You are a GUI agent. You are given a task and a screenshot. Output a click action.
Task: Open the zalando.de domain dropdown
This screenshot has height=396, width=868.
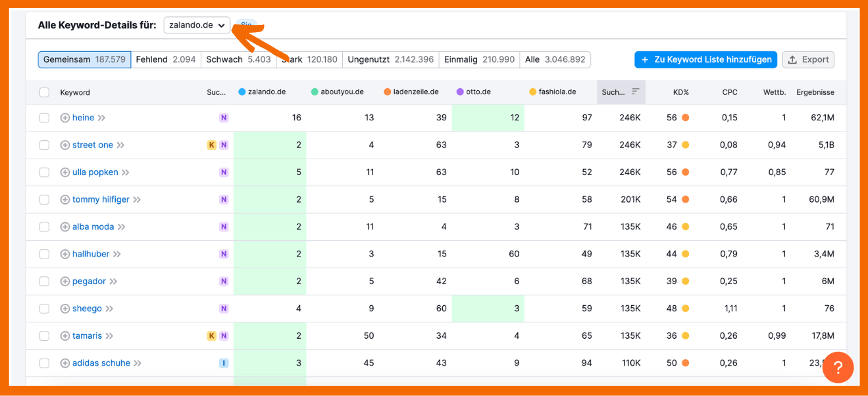[197, 25]
